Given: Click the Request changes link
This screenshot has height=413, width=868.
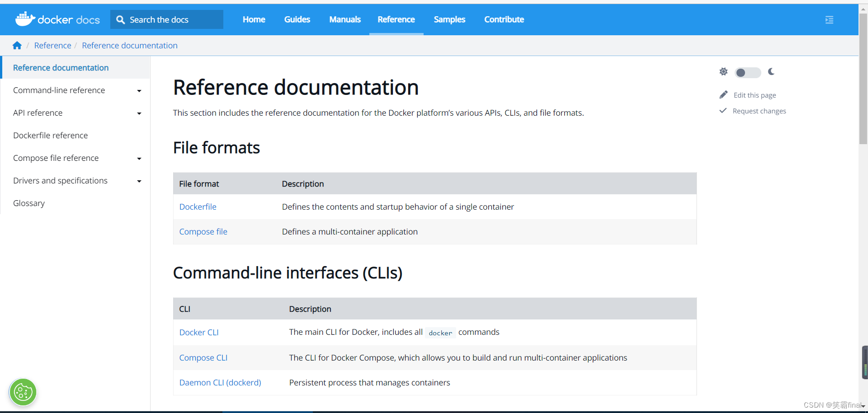Looking at the screenshot, I should click(759, 111).
